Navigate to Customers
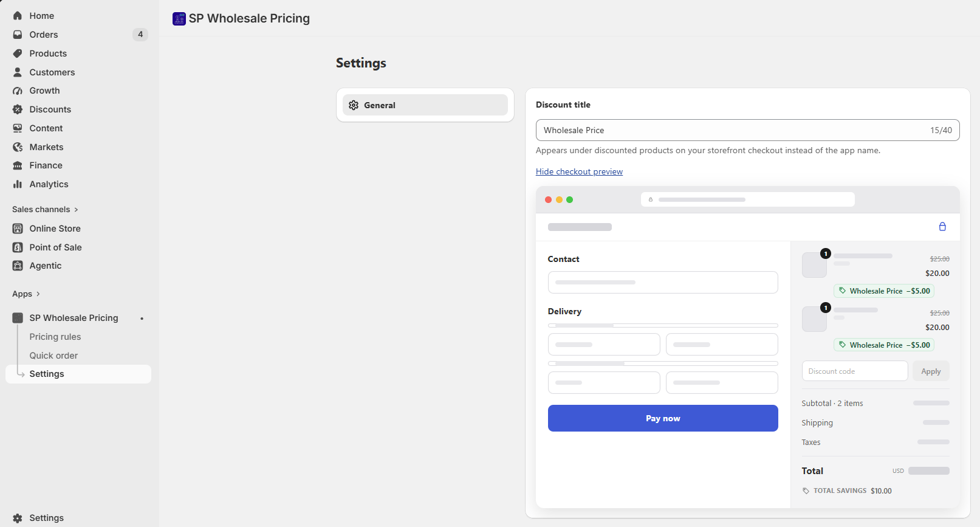980x527 pixels. point(78,72)
